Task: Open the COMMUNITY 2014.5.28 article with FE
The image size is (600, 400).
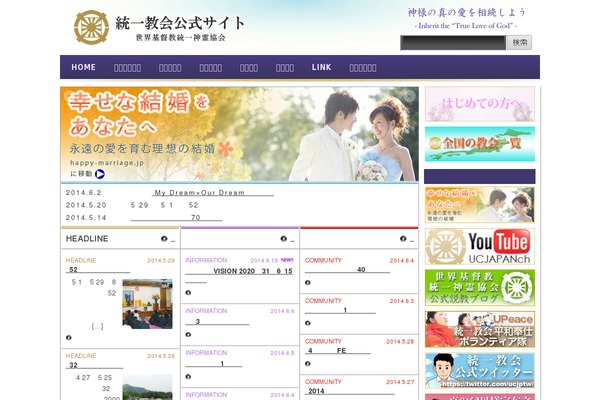Action: coord(338,351)
